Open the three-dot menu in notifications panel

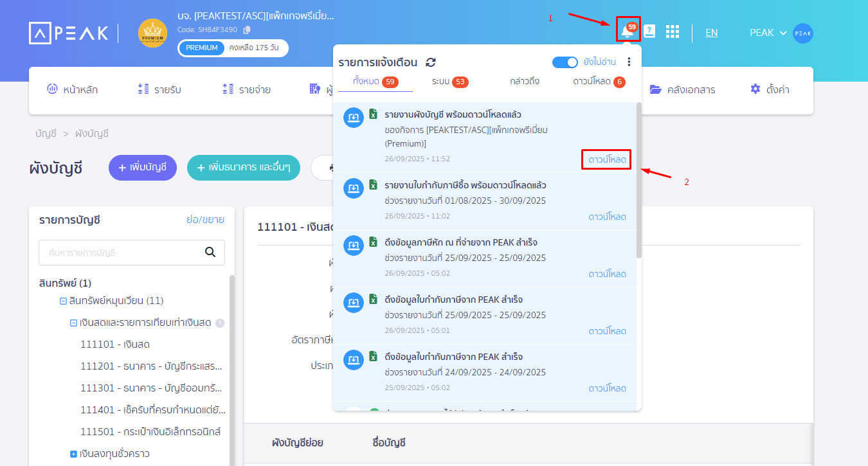click(629, 62)
